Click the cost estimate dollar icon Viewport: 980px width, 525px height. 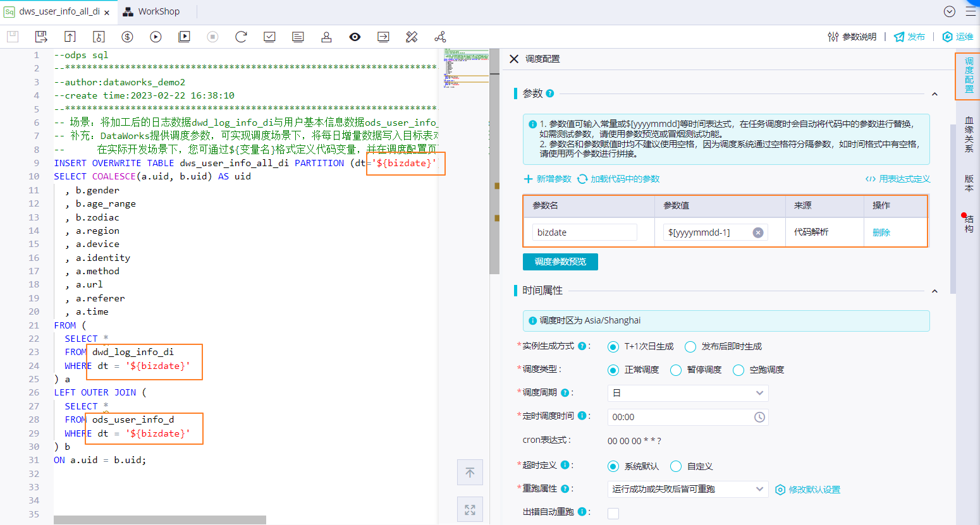pos(127,37)
